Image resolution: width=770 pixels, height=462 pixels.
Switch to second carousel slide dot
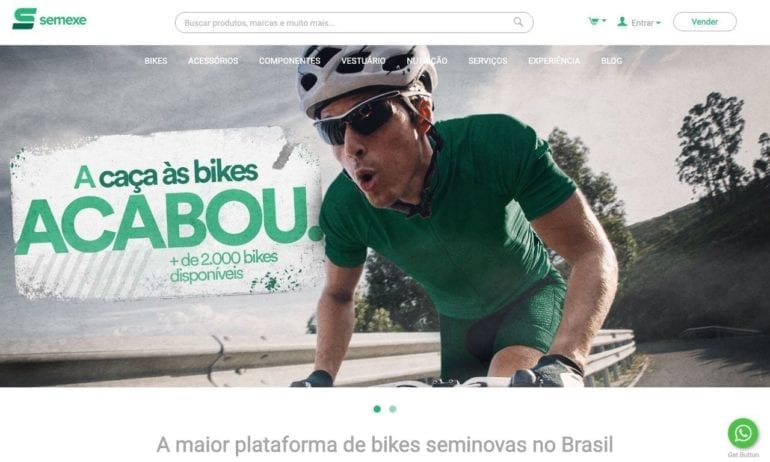[393, 408]
